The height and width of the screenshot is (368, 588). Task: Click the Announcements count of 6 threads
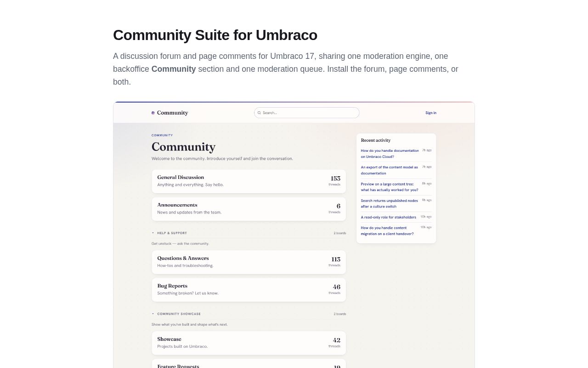pyautogui.click(x=335, y=208)
